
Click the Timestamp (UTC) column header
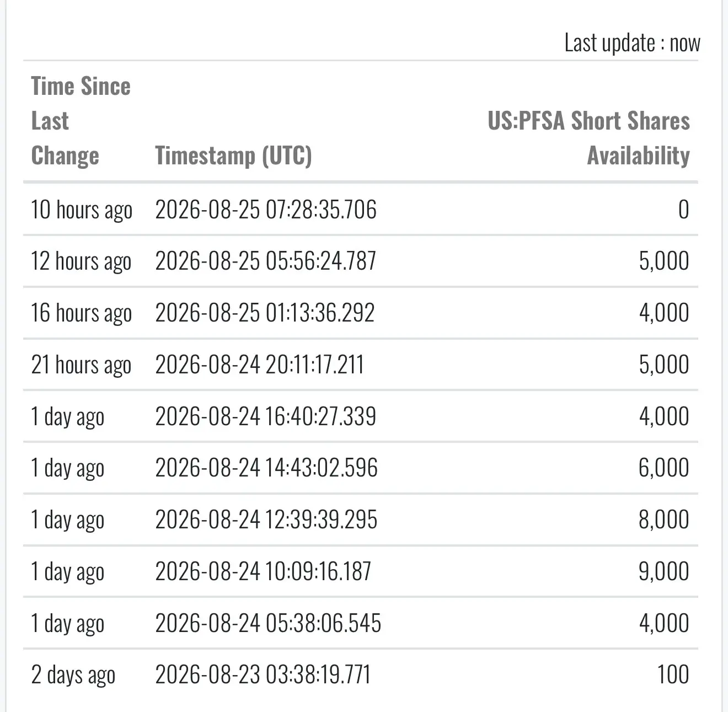click(x=233, y=156)
